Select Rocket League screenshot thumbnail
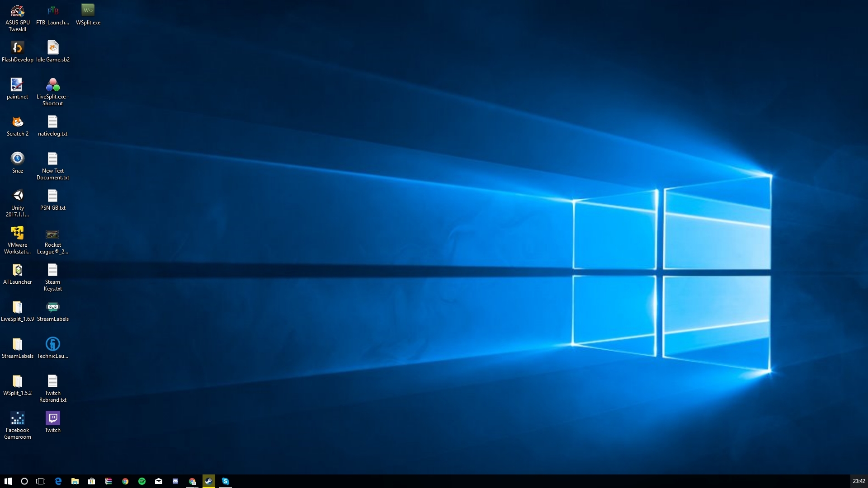The height and width of the screenshot is (488, 868). (x=52, y=234)
